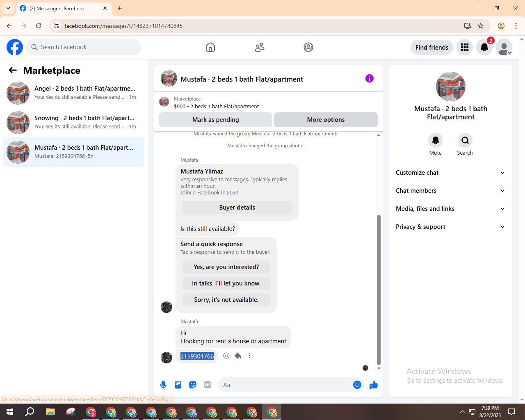Send 'Yes, are you interested?' quick response

pos(226,267)
